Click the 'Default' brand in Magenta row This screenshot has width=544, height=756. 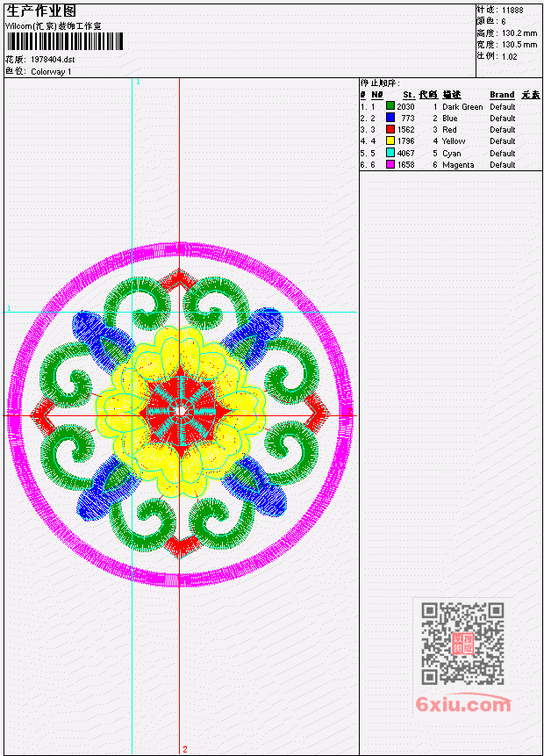[x=503, y=165]
